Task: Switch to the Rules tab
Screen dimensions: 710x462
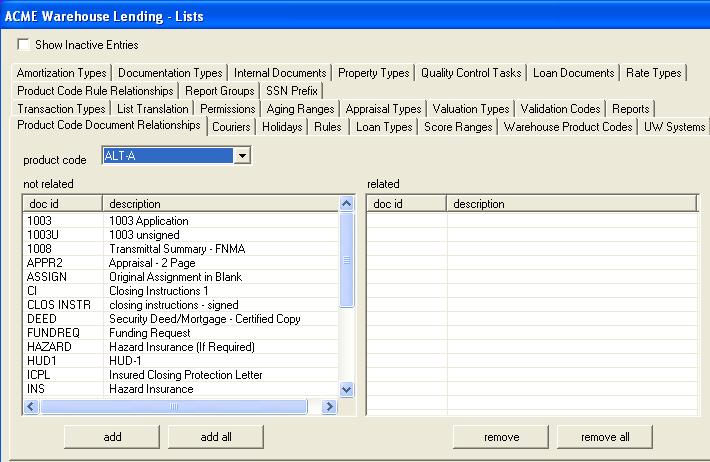Action: click(x=328, y=127)
